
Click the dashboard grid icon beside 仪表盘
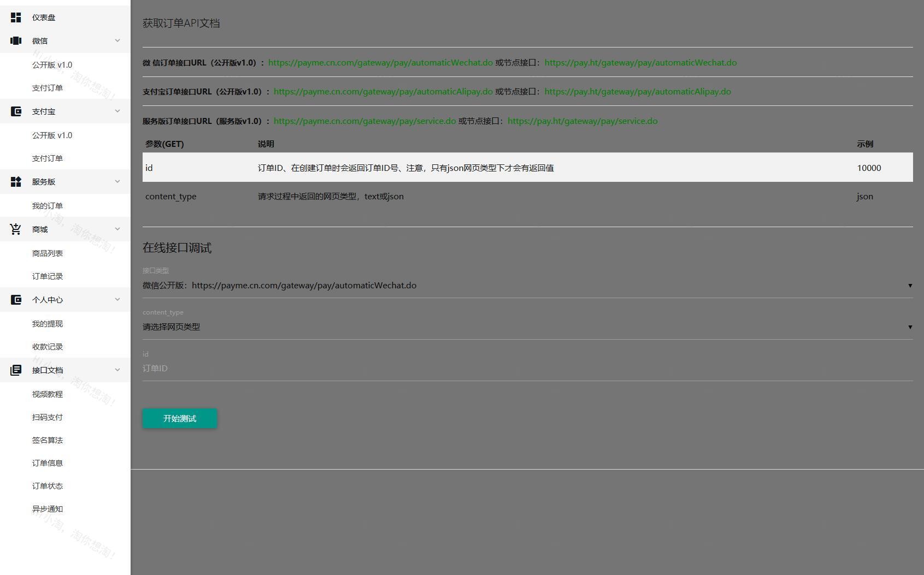click(16, 17)
